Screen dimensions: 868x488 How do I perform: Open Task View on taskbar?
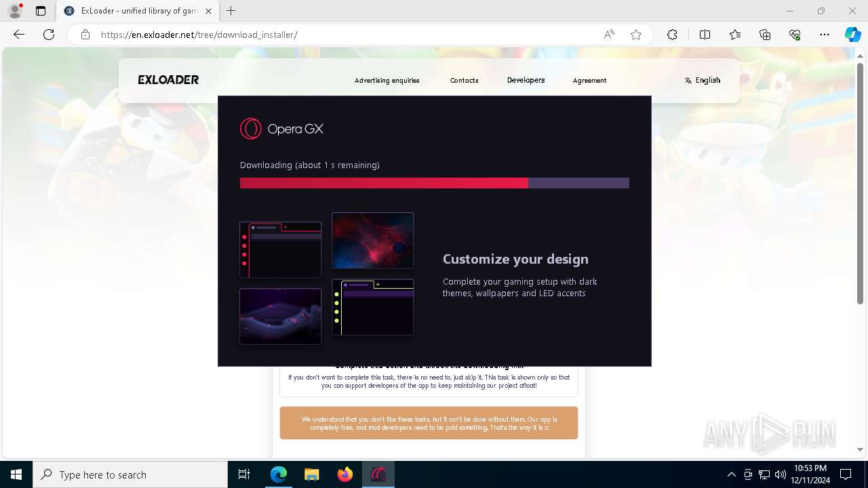244,474
